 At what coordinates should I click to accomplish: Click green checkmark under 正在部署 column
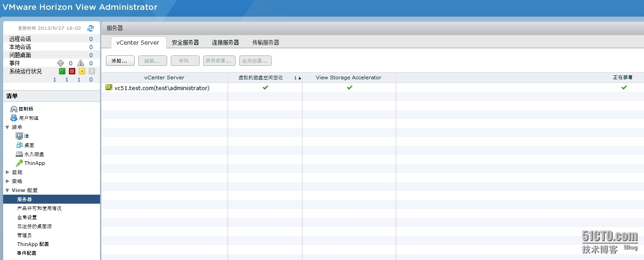[x=624, y=87]
